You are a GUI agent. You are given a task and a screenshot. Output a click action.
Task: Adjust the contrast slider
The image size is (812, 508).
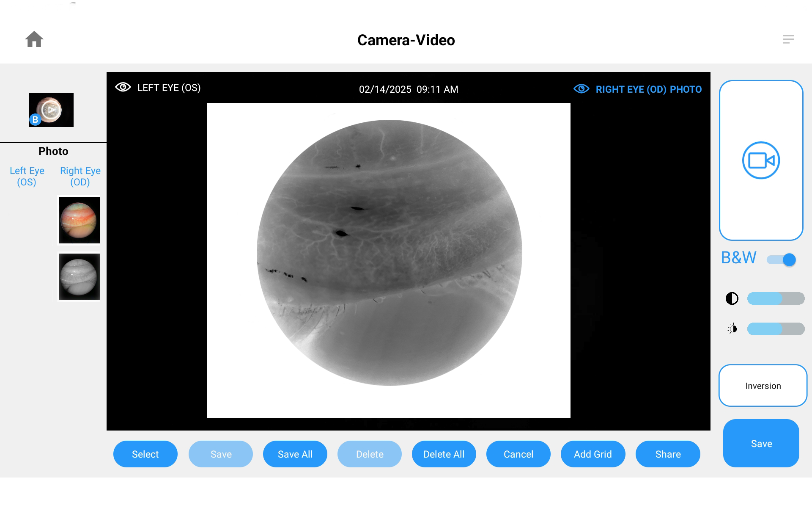776,298
